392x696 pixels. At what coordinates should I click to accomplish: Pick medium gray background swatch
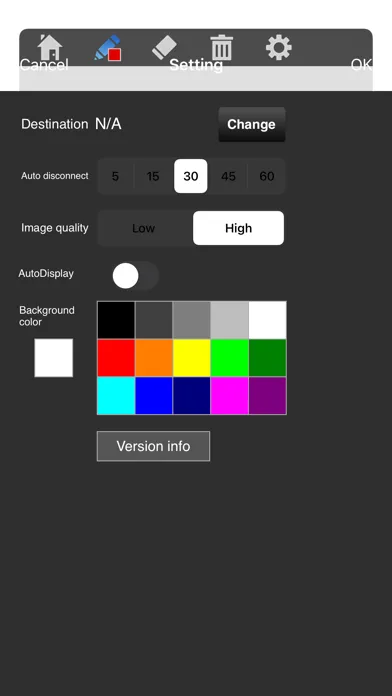pyautogui.click(x=191, y=320)
